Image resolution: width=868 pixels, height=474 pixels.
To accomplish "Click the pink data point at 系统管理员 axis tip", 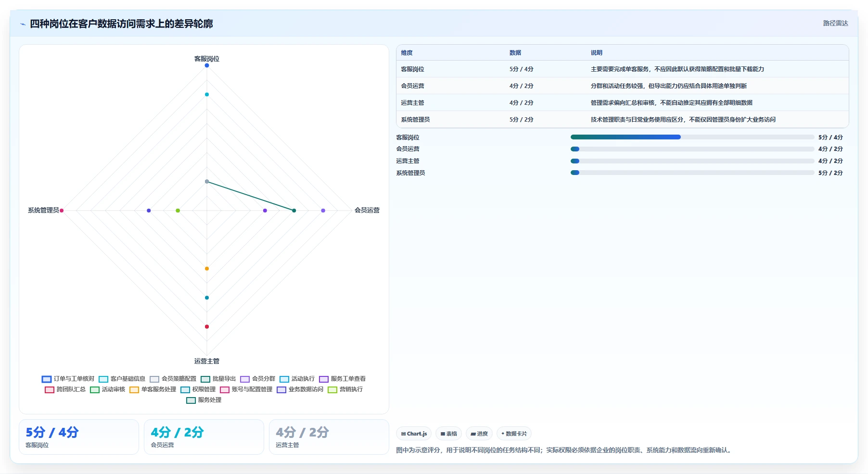I will click(x=62, y=211).
